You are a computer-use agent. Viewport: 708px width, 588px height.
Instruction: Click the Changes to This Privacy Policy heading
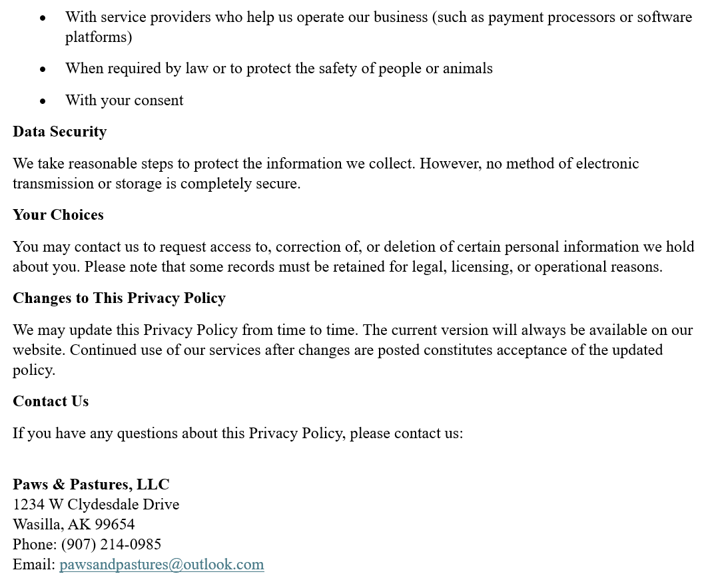(x=119, y=298)
